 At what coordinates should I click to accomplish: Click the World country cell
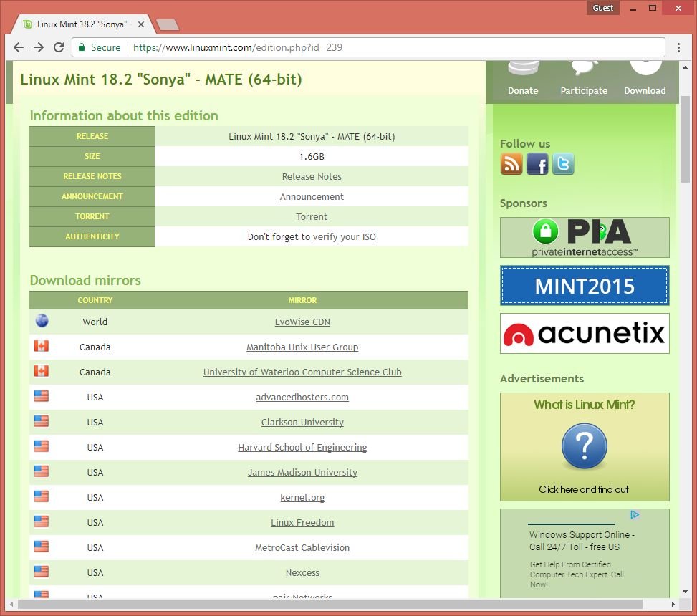coord(95,322)
